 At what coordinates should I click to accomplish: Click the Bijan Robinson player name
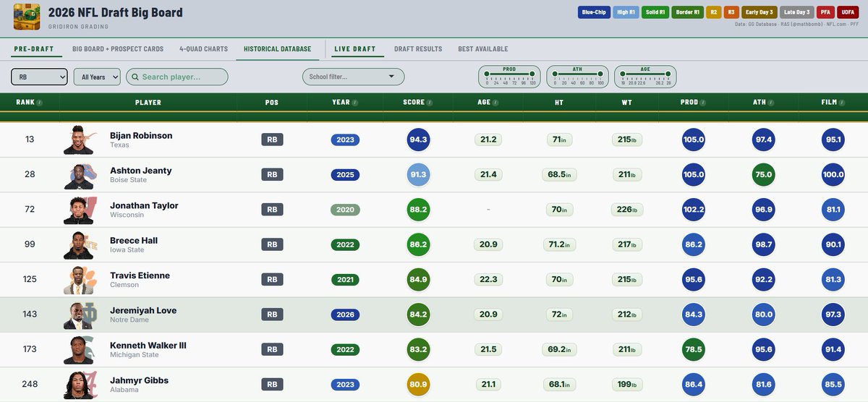click(x=141, y=135)
